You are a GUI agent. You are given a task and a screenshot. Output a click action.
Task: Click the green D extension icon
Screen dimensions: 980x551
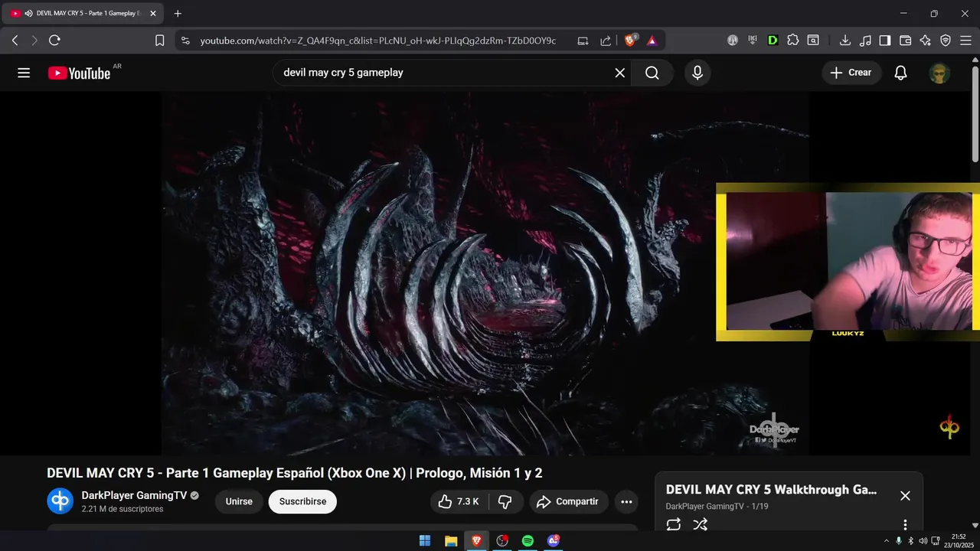pos(773,41)
